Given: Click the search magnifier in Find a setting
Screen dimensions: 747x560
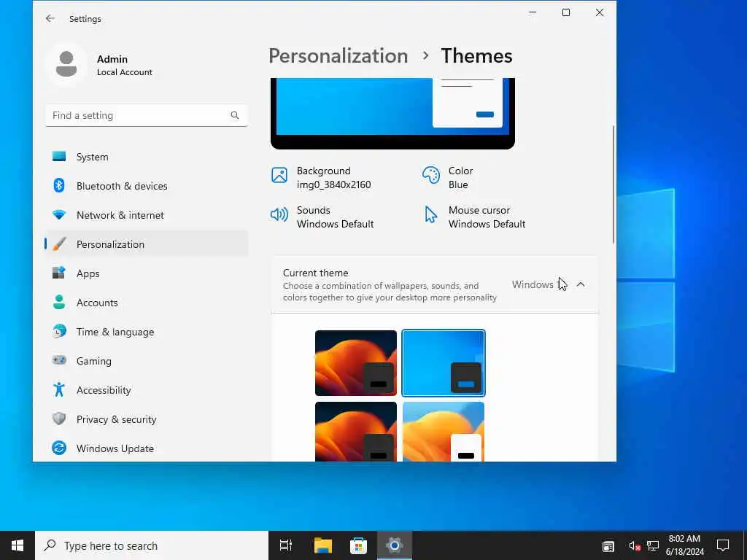Looking at the screenshot, I should click(x=235, y=115).
